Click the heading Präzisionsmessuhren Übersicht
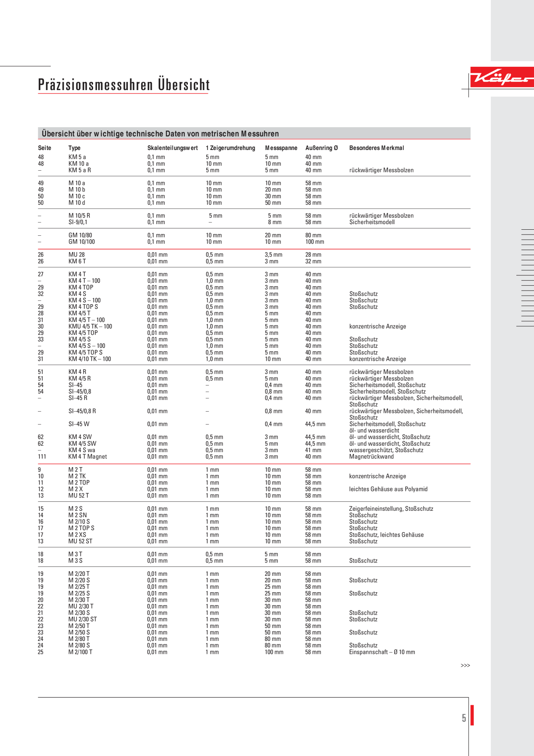Screen dimensions: 534x756 pyautogui.click(x=124, y=84)
